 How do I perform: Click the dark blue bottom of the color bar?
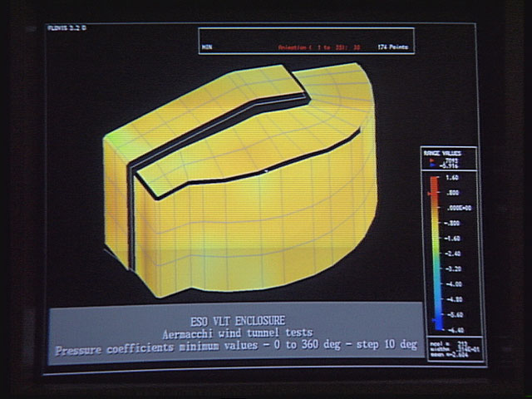click(436, 327)
